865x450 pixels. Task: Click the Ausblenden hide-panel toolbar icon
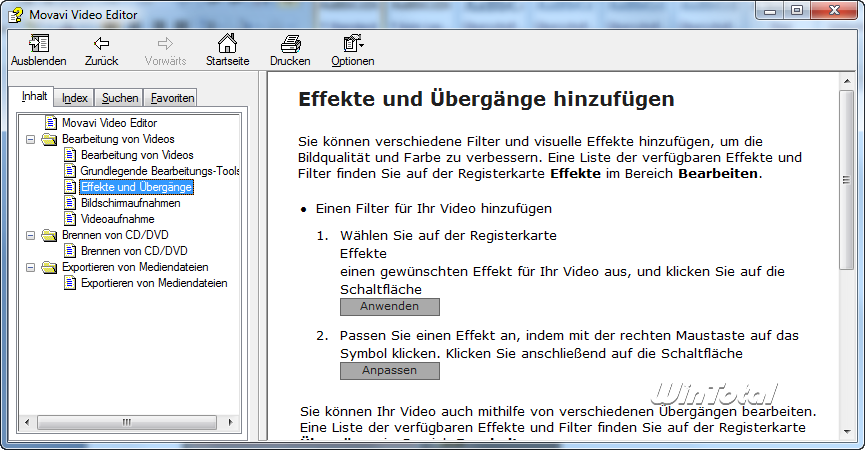click(39, 44)
